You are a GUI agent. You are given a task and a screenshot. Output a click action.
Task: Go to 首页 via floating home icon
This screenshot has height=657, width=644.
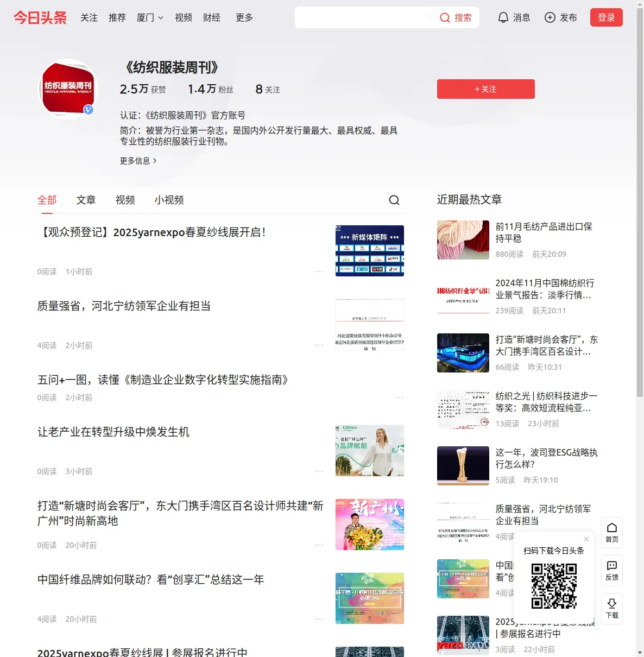612,533
